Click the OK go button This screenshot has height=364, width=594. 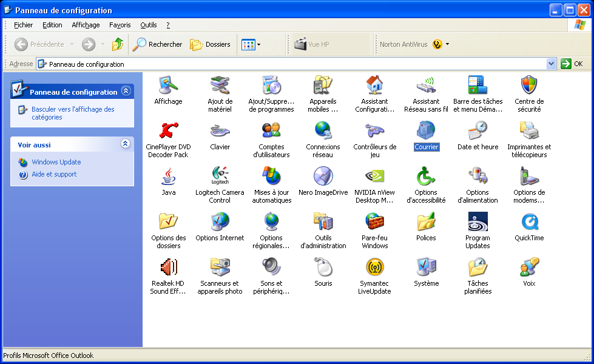tap(572, 64)
